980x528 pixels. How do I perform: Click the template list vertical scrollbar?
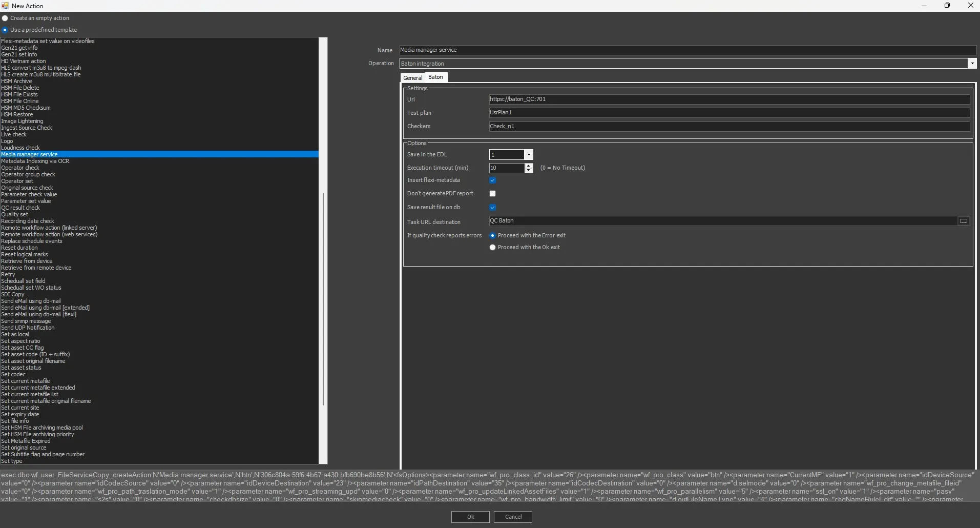(x=323, y=298)
